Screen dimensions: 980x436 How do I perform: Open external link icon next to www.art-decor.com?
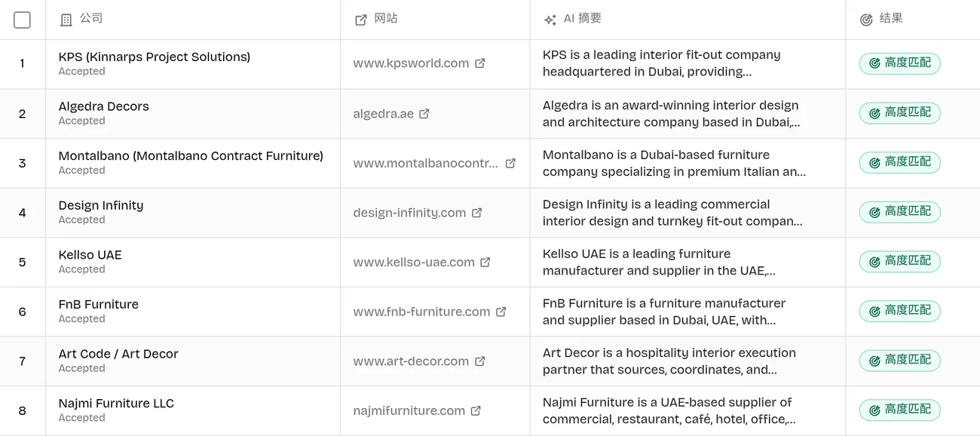(x=480, y=361)
